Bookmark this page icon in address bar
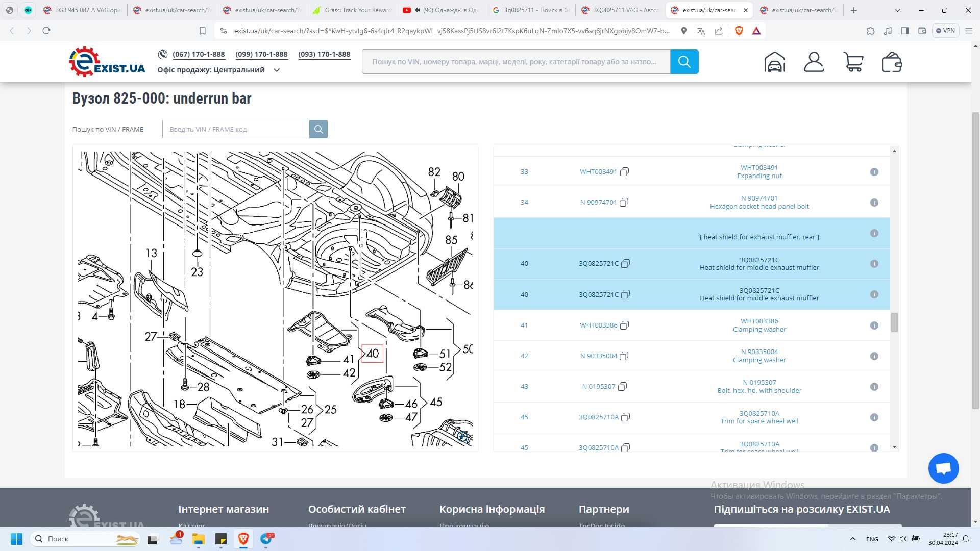This screenshot has width=980, height=551. (202, 31)
